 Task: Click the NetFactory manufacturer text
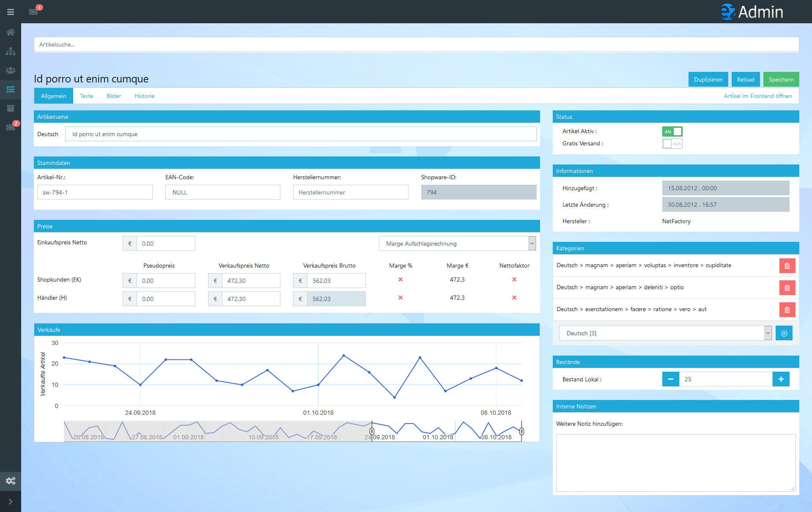676,221
